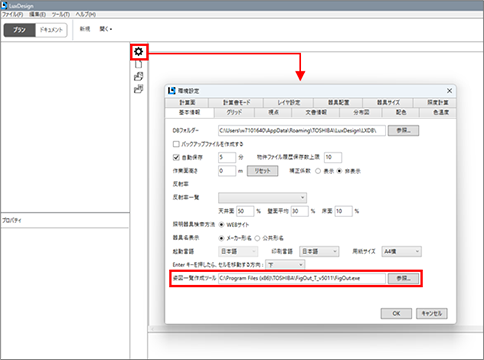This screenshot has height=360, width=484.
Task: Switch to the 文書情報 tab
Action: pyautogui.click(x=316, y=113)
